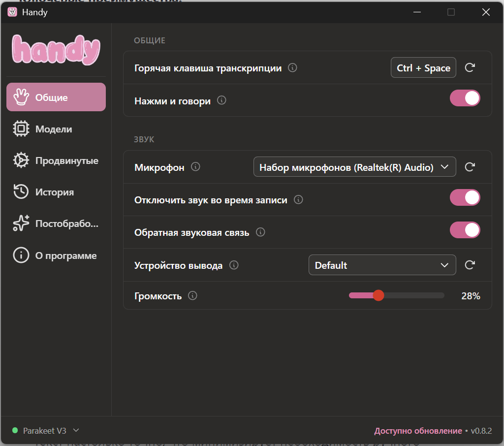Click the Громкость slider track's unfilled part
Viewport: 504px width, 446px height.
[414, 295]
